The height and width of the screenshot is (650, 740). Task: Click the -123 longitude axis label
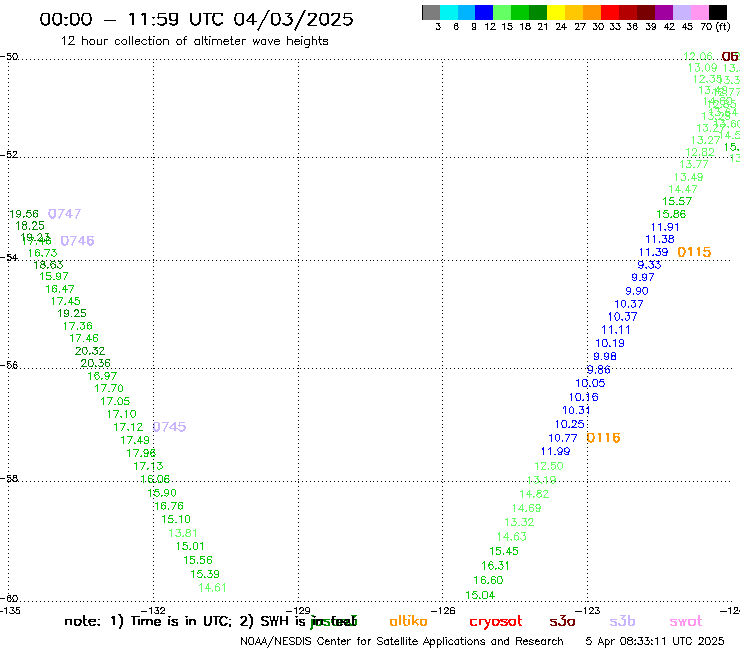(x=589, y=610)
